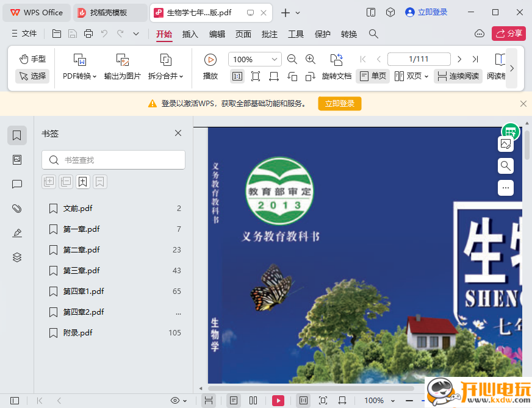Switch to 保护 tab
The width and height of the screenshot is (532, 408).
coord(322,34)
